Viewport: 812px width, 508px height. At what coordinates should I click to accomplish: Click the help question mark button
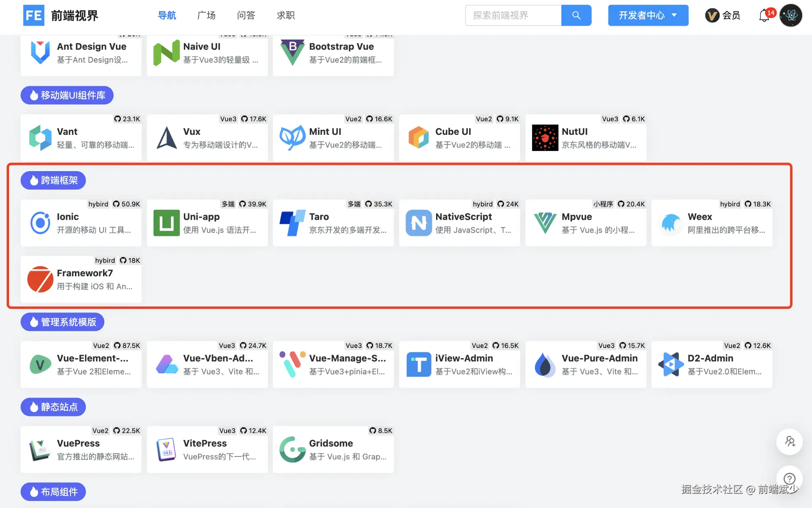click(789, 479)
